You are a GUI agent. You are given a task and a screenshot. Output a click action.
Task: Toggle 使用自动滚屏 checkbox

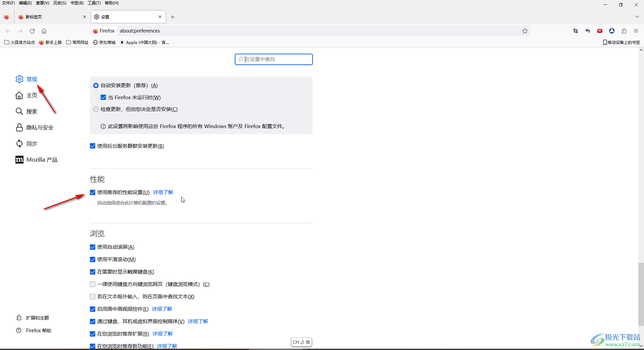pyautogui.click(x=93, y=247)
